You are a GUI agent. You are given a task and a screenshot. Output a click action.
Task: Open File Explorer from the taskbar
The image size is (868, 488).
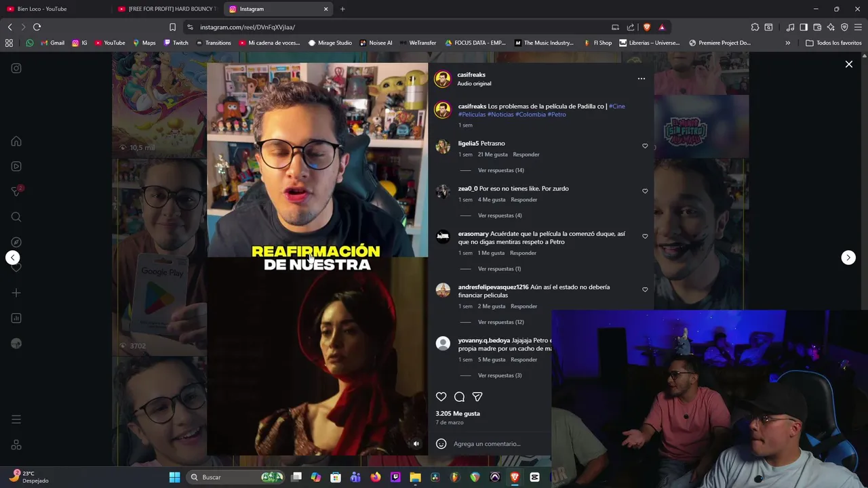point(415,477)
